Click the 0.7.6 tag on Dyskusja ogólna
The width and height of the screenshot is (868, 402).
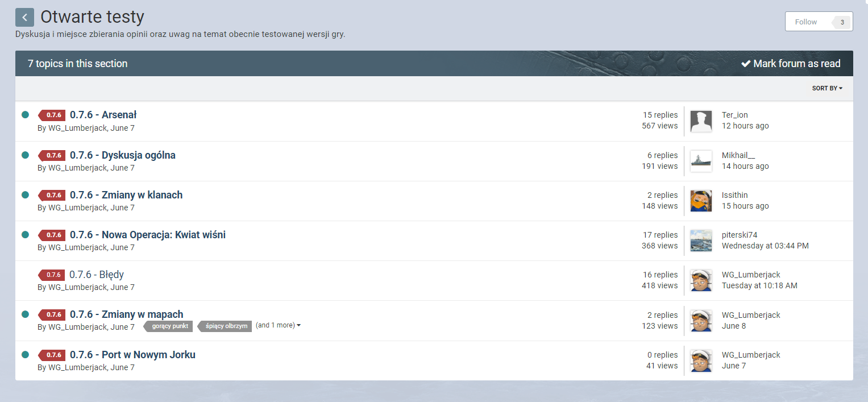coord(52,155)
